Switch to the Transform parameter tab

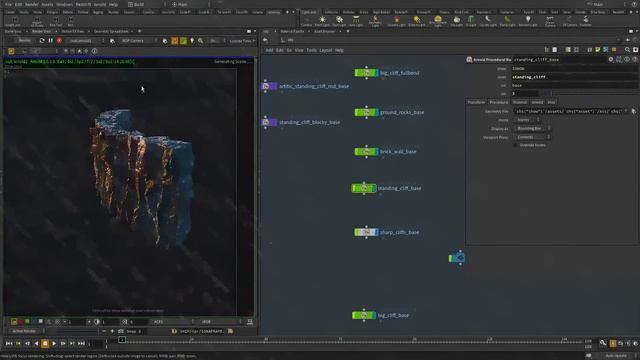tap(476, 102)
